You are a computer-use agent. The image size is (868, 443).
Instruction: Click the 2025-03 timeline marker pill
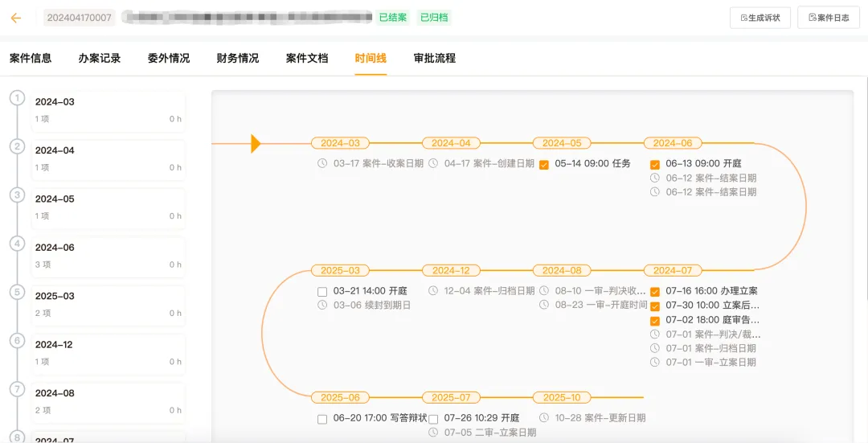341,271
